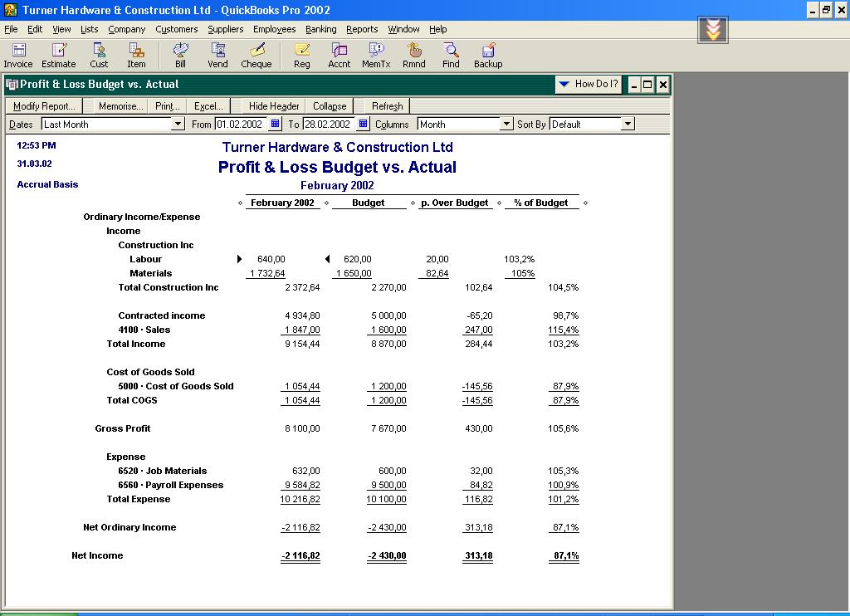Click the Gross Profit amount 8 100,00
850x616 pixels.
point(302,428)
